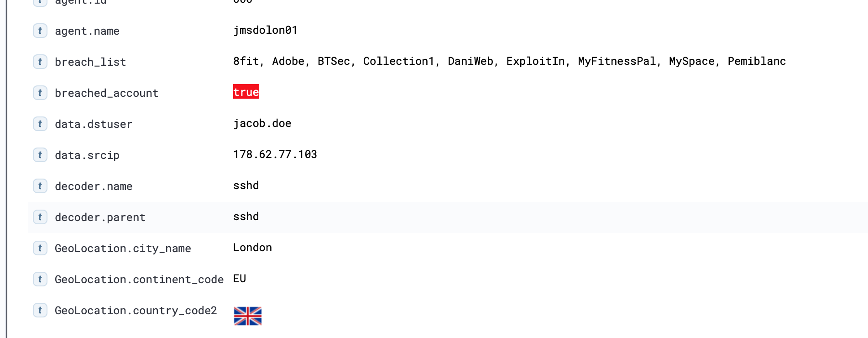This screenshot has height=338, width=868.
Task: Click the red highlighted true value
Action: tap(246, 92)
